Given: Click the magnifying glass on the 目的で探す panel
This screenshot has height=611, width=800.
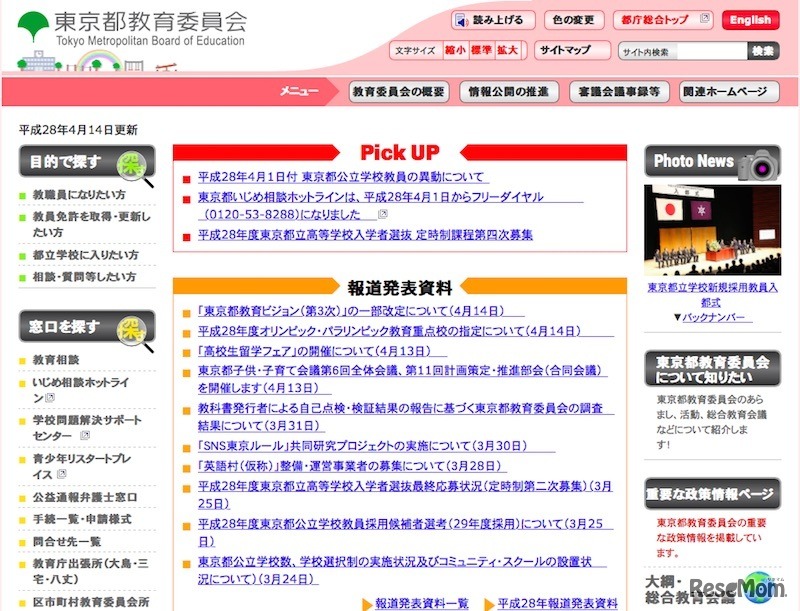Looking at the screenshot, I should 130,164.
